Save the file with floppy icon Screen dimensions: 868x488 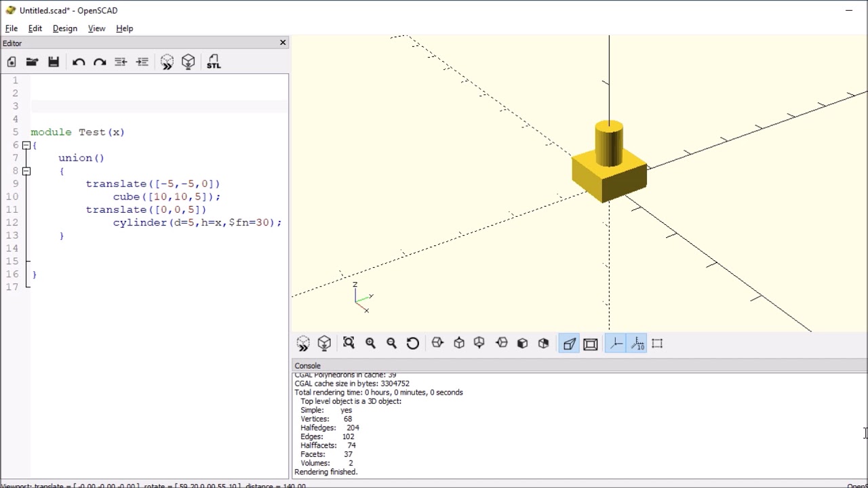[x=54, y=62]
